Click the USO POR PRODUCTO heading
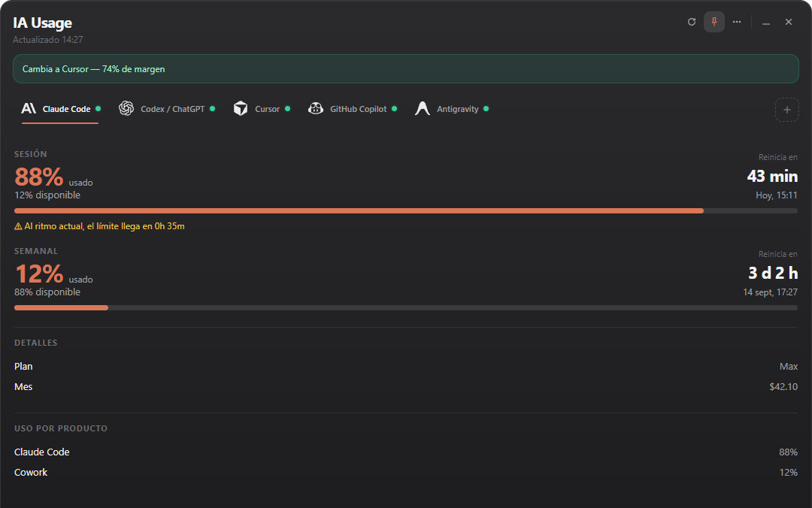The height and width of the screenshot is (508, 812). 61,428
